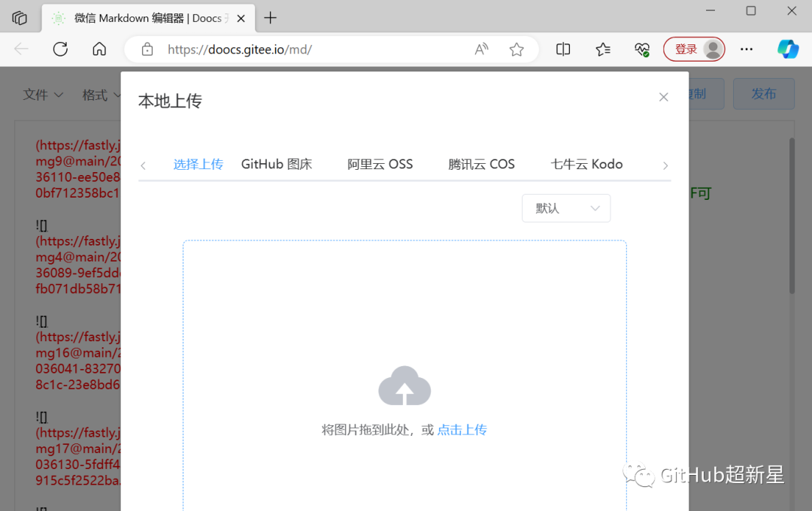View site information lock icon
812x511 pixels.
[x=147, y=50]
